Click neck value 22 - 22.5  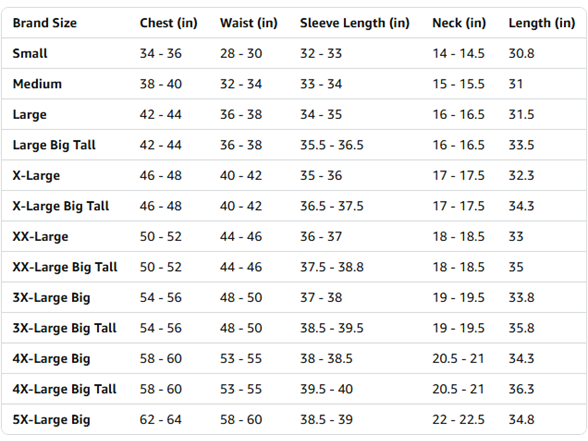tap(458, 419)
